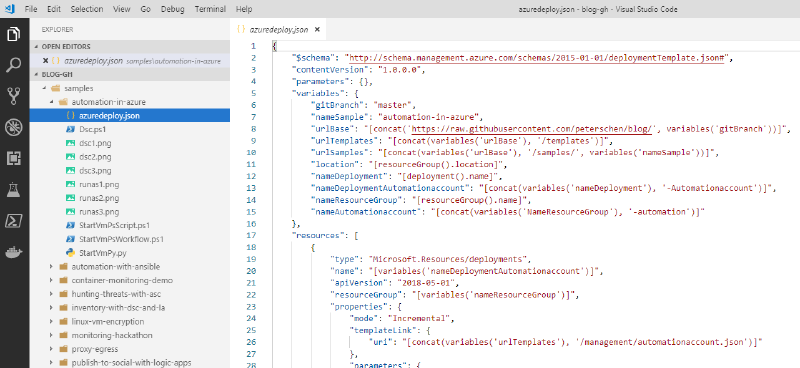Open the Docker view icon
800x368 pixels.
(x=14, y=252)
